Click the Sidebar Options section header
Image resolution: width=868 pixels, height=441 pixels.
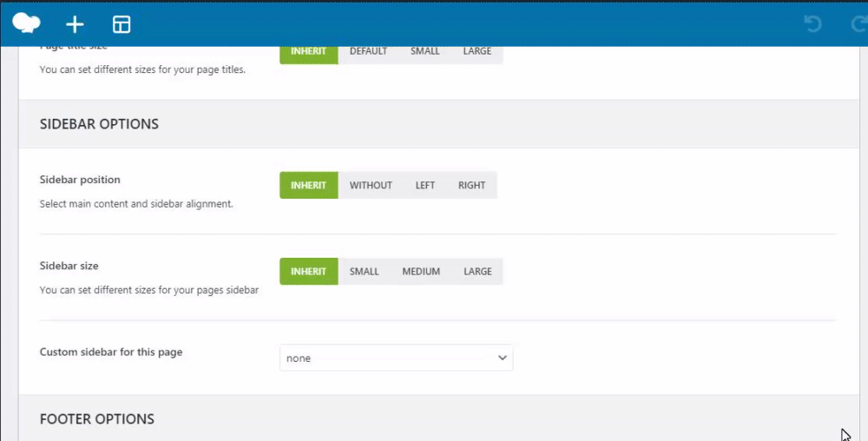coord(439,124)
